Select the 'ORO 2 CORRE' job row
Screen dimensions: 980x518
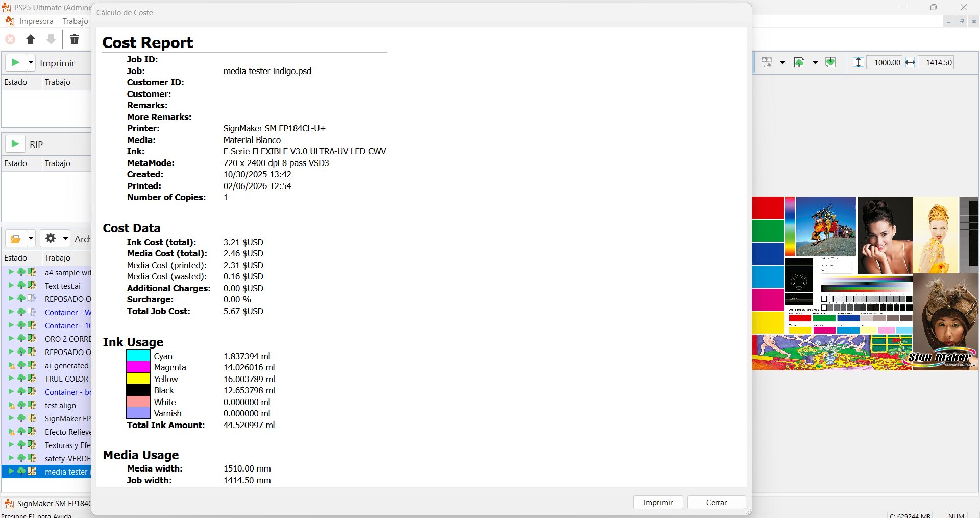pyautogui.click(x=47, y=339)
